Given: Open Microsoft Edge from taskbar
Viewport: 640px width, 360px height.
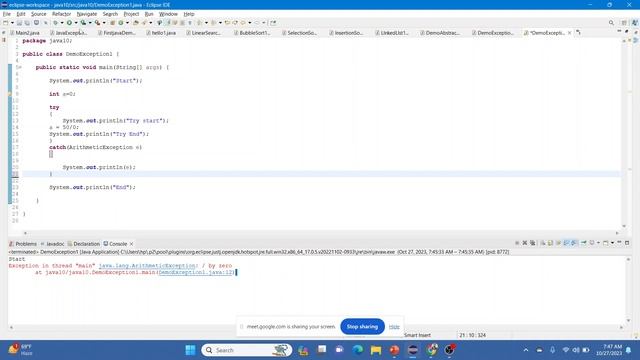Looking at the screenshot, I should pyautogui.click(x=358, y=350).
